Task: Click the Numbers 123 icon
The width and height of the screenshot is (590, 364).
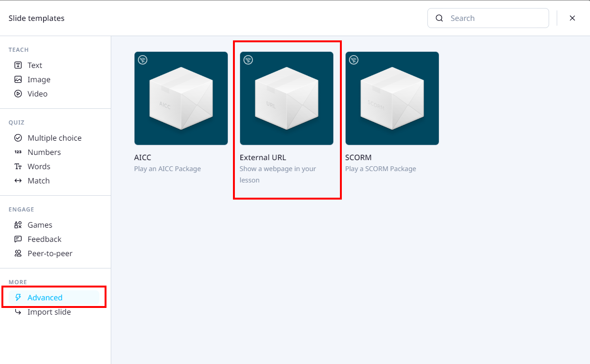Action: (18, 152)
